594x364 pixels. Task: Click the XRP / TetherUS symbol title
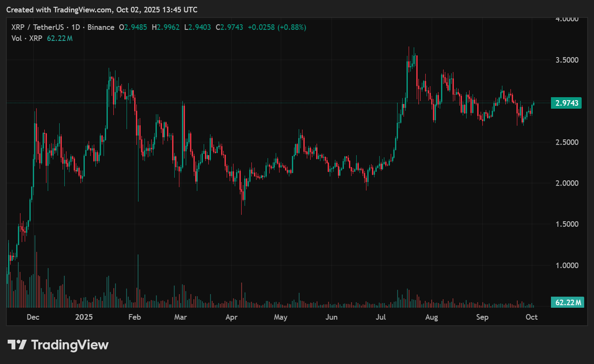coord(37,27)
